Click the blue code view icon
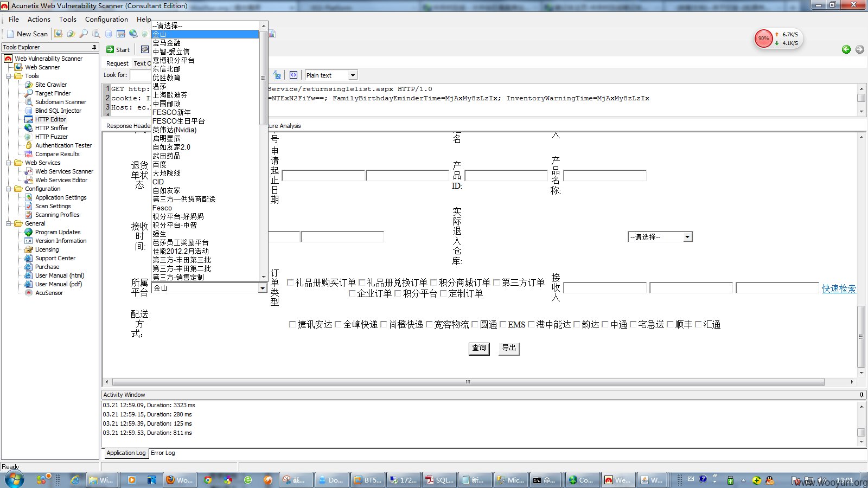The image size is (868, 488). click(293, 75)
